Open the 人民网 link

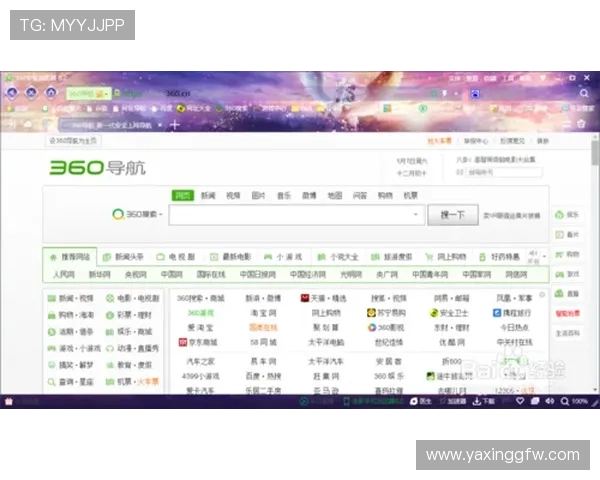(64, 274)
